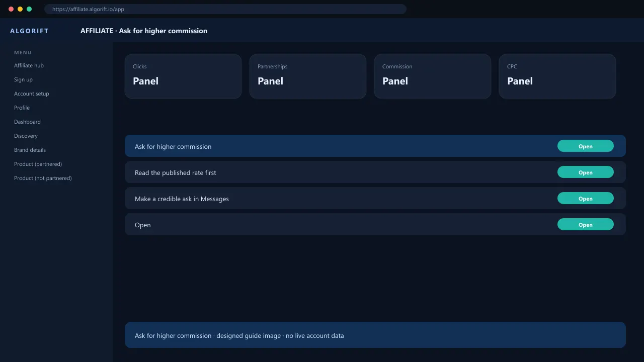Screen dimensions: 644x362
Task: Click the teal Open button in the row labeled Open
Action: pos(585,225)
